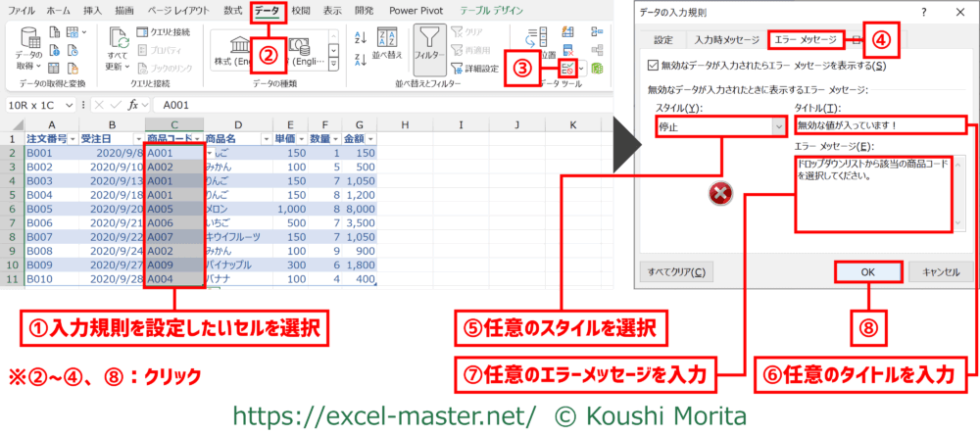
Task: Switch to the エラー メッセージ tab
Action: (x=804, y=40)
